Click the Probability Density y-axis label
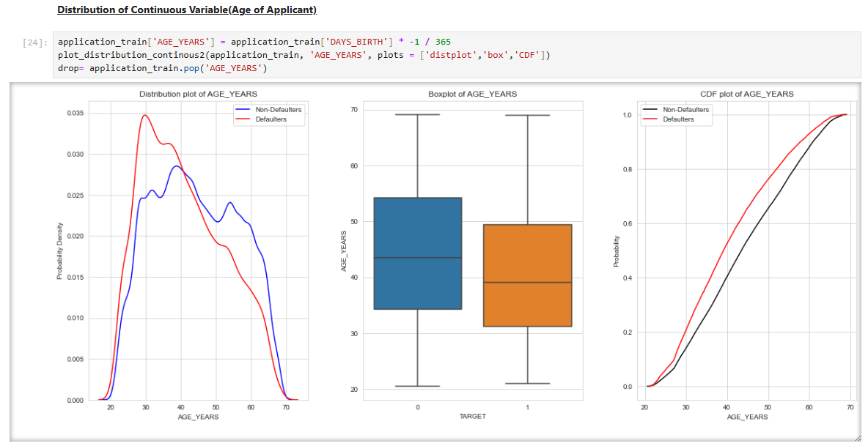Image resolution: width=868 pixels, height=446 pixels. click(60, 251)
